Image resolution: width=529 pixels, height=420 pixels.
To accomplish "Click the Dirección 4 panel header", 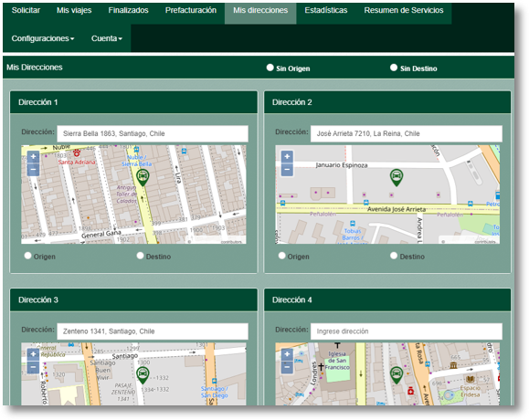I will tap(387, 299).
